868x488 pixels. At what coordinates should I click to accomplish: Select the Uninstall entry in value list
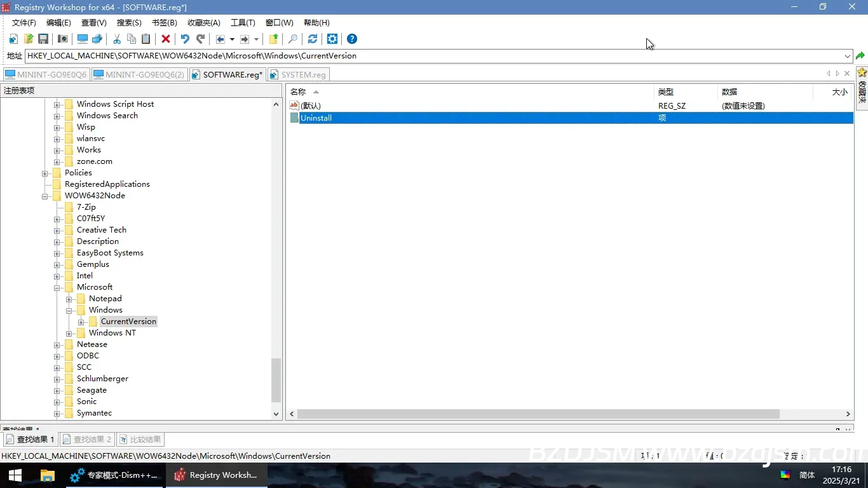pyautogui.click(x=570, y=118)
